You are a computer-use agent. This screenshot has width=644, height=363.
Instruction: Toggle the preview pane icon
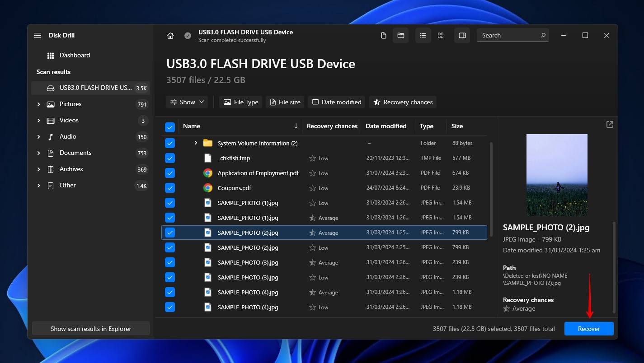pos(462,35)
